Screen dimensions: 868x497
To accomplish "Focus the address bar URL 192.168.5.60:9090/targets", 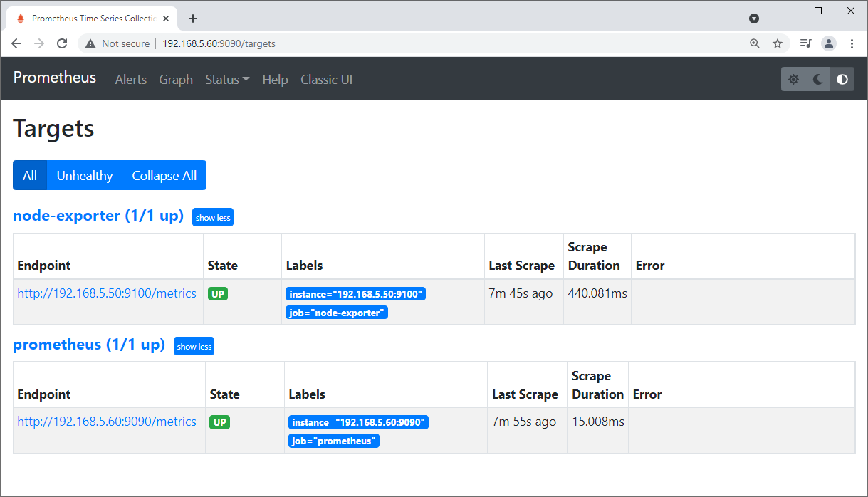I will point(219,43).
